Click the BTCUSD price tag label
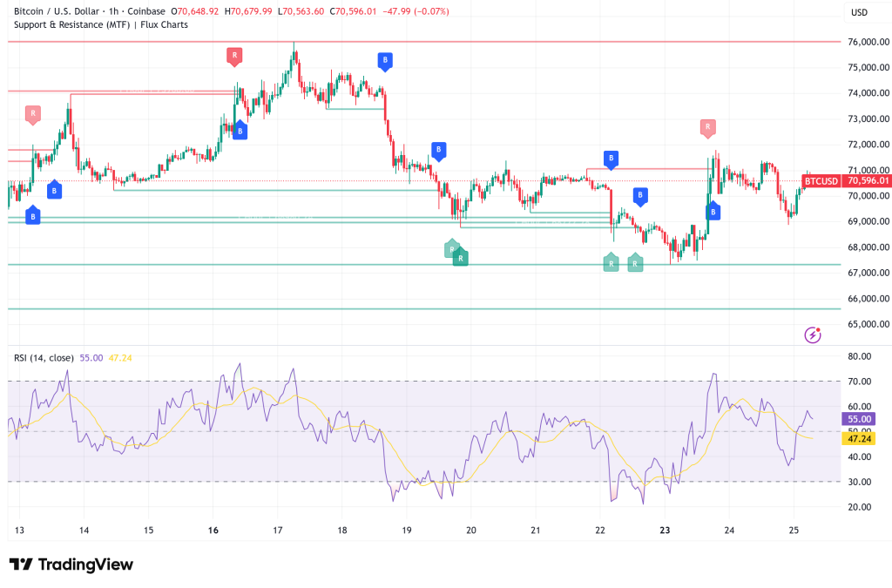This screenshot has width=892, height=588. click(x=821, y=181)
